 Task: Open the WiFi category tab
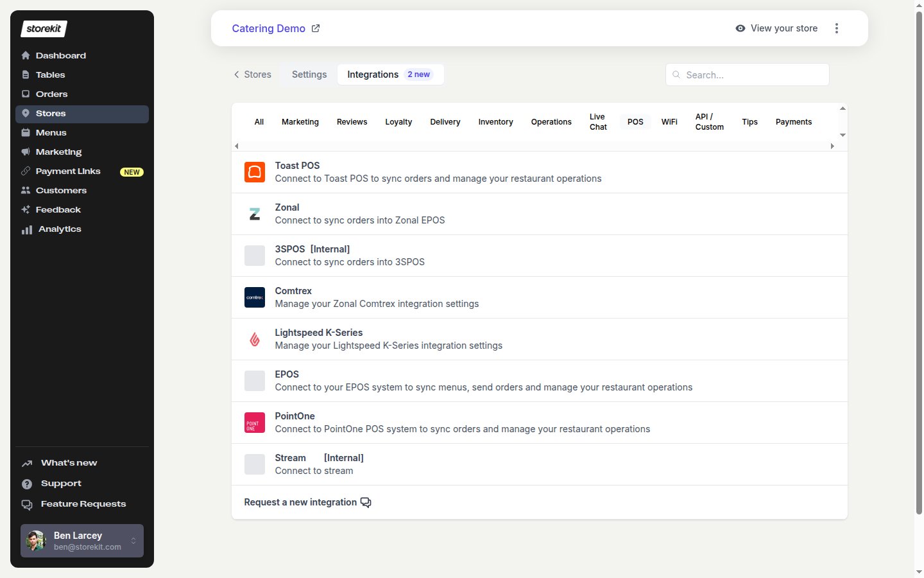pos(669,122)
